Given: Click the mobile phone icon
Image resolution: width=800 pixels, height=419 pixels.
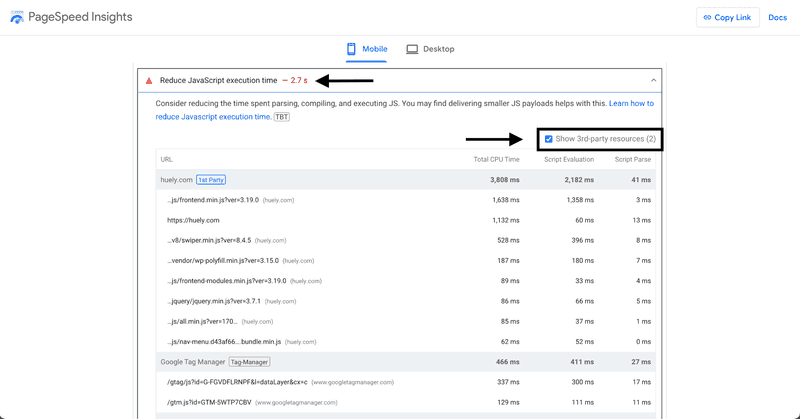Looking at the screenshot, I should [x=351, y=49].
